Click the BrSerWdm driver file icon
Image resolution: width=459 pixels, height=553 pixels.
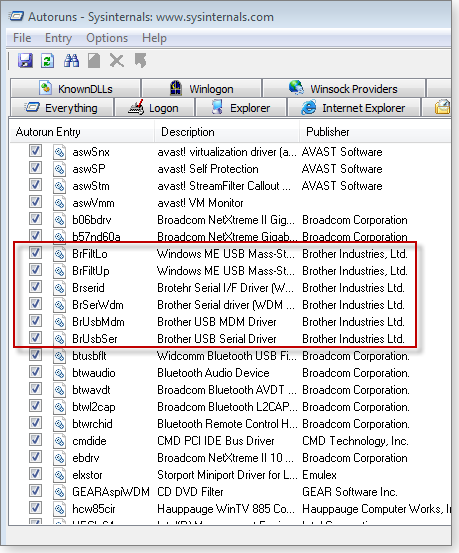tap(59, 305)
